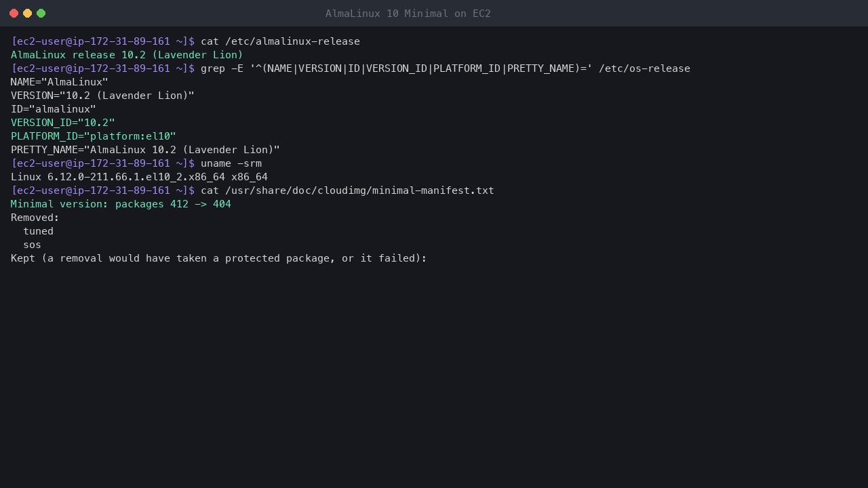Click the PRETTY_NAME="AlmaLinux 10.2 (Lavender Lion)" line
This screenshot has width=868, height=488.
point(145,150)
